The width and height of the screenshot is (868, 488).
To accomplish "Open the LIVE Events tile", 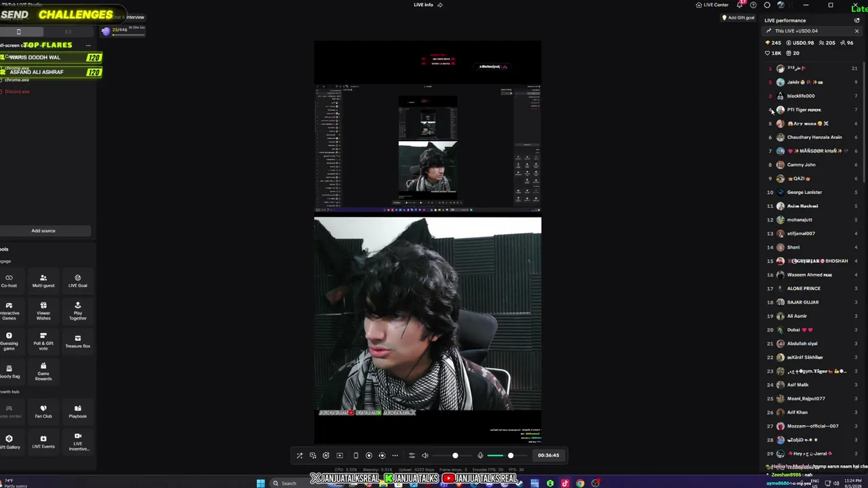I will pyautogui.click(x=43, y=442).
